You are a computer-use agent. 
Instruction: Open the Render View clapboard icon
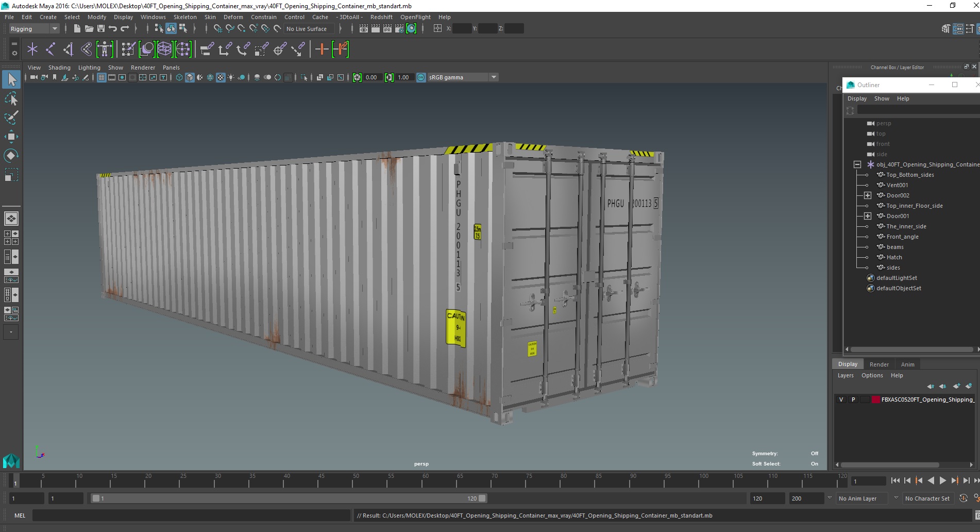[364, 29]
